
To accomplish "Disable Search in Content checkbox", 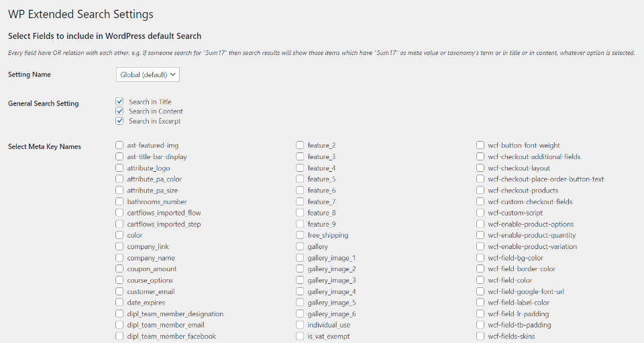I will [x=119, y=111].
